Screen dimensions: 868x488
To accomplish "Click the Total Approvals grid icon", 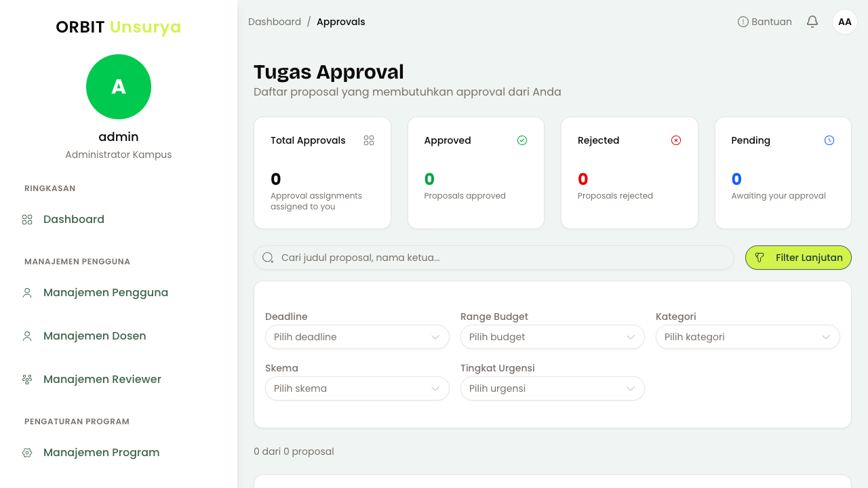I will pos(369,140).
